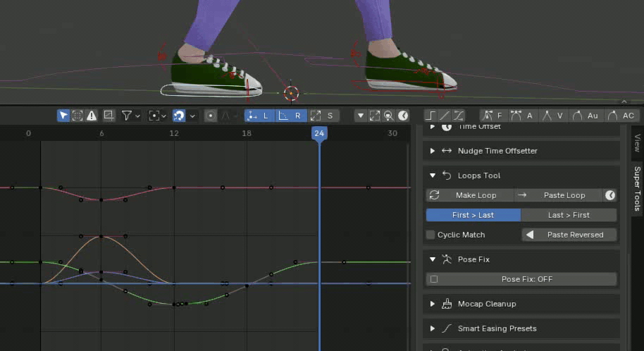Open snapping options dropdown arrow beside magnet
Screen dimensions: 644x351
pos(192,116)
